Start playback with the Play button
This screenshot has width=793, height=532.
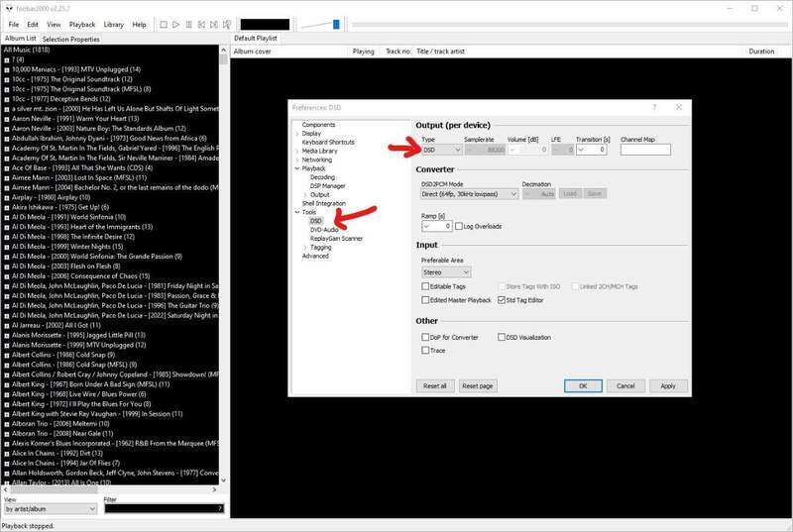pyautogui.click(x=176, y=24)
